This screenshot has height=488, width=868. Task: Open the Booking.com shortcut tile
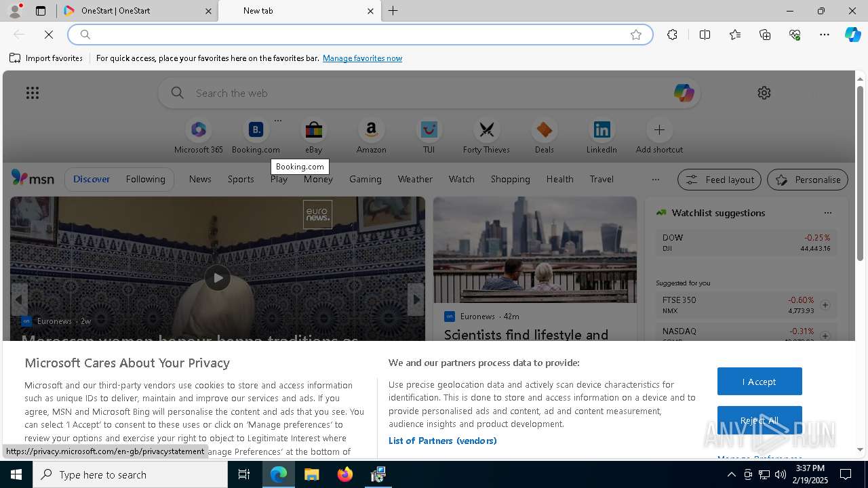[x=256, y=136]
